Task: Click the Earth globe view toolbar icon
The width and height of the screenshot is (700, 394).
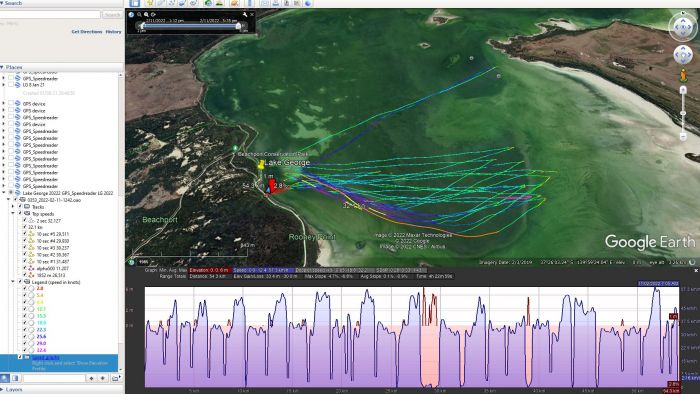Action: tap(308, 3)
